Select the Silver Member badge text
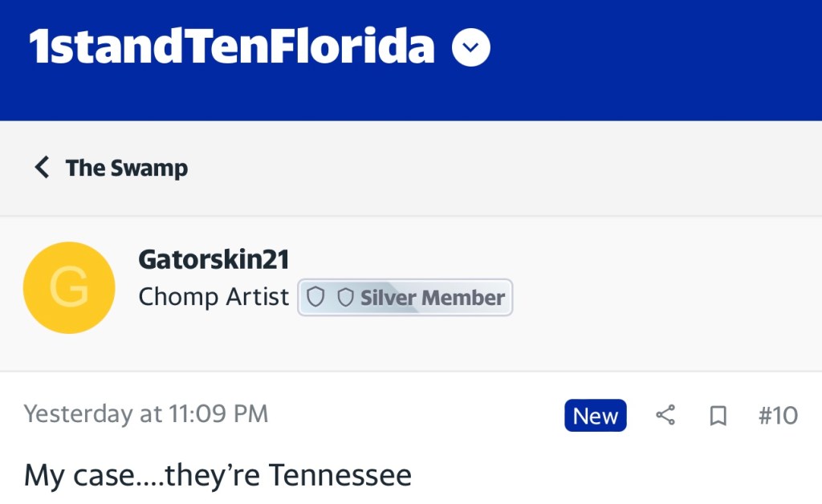 pos(432,298)
